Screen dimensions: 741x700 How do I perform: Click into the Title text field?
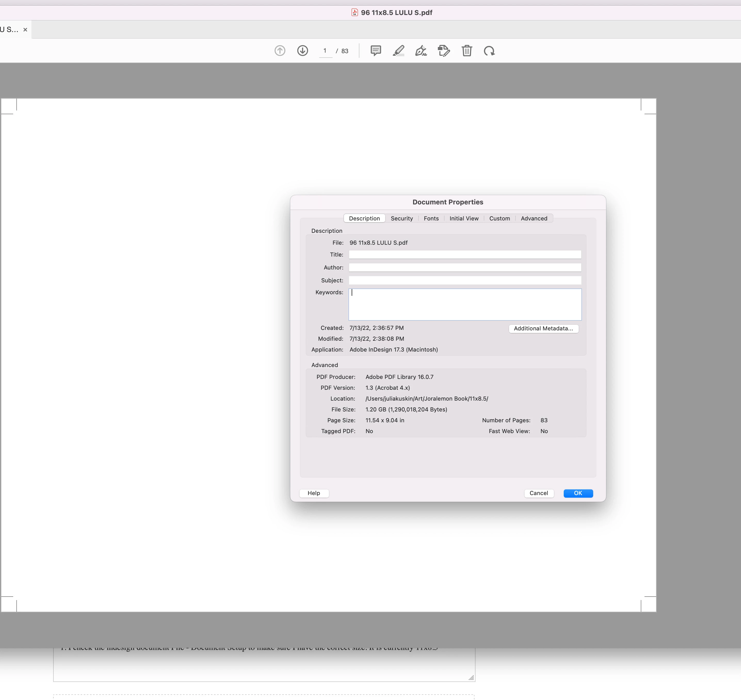[465, 254]
